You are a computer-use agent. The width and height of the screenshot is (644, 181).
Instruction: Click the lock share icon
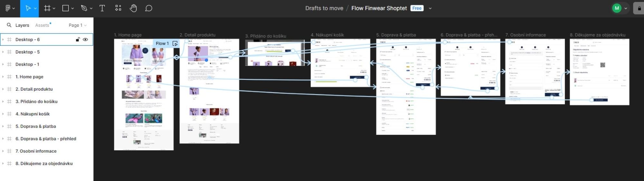(639, 9)
